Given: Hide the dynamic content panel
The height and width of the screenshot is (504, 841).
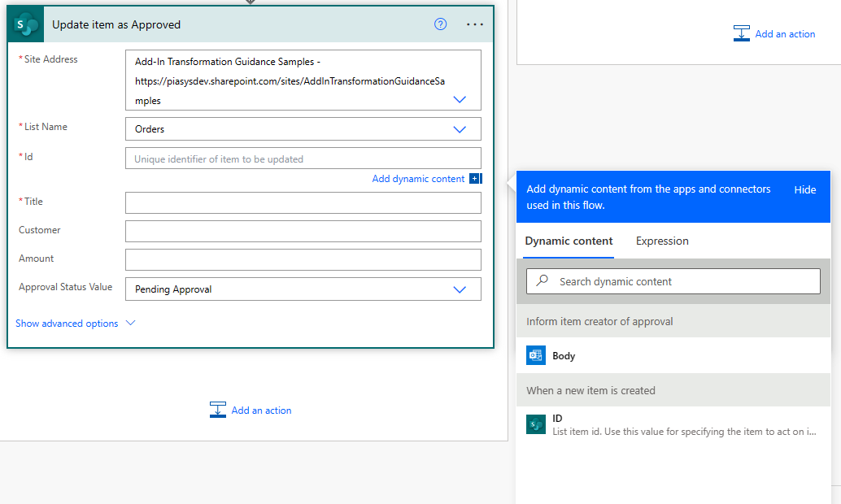Looking at the screenshot, I should click(x=804, y=189).
